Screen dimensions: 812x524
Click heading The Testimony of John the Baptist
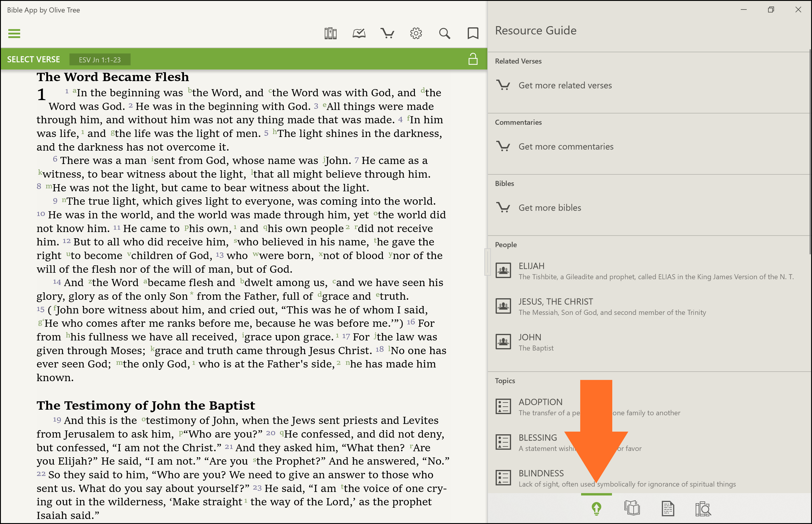[145, 405]
